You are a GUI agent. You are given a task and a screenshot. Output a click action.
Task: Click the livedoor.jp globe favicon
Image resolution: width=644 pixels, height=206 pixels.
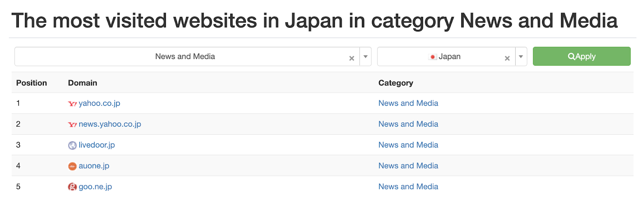pyautogui.click(x=72, y=146)
